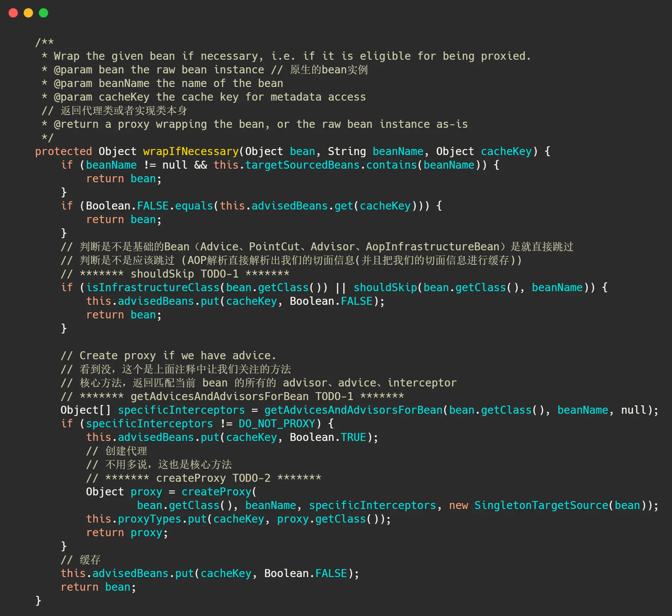
Task: Click the red close window dot
Action: (x=13, y=13)
